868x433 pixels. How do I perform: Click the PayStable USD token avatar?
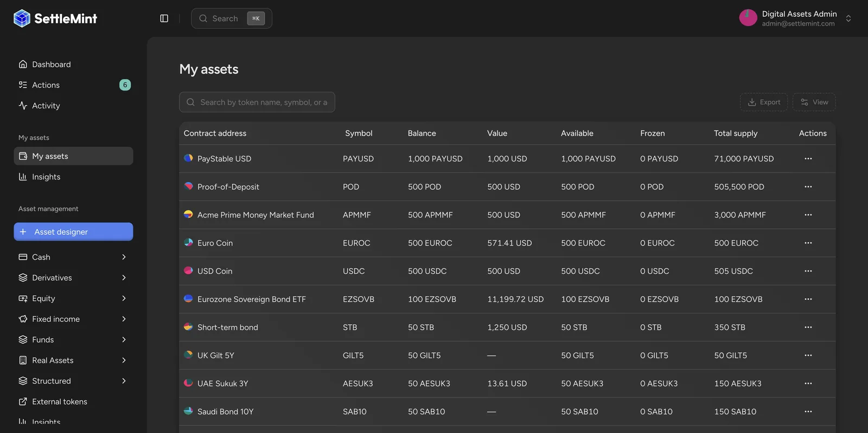point(188,158)
